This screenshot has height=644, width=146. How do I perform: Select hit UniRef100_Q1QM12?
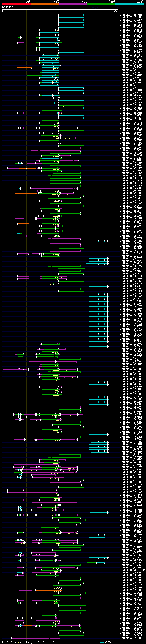131,593
